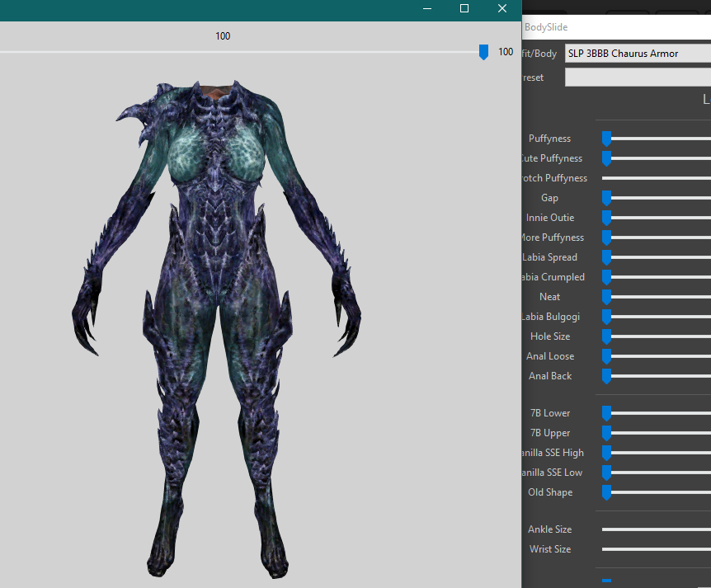Screen dimensions: 711x588
Task: Click the Chaurus armor model in preview
Action: (x=217, y=329)
